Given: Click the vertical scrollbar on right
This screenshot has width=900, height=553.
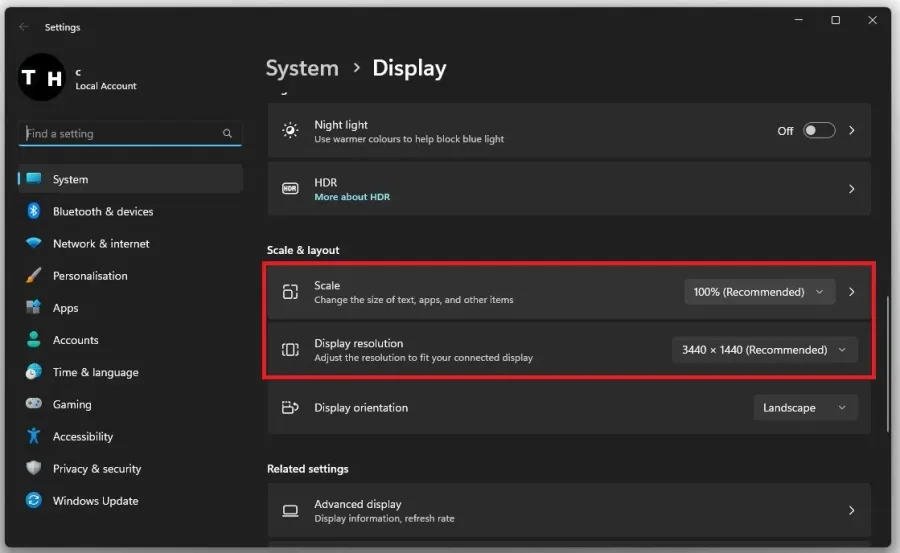Looking at the screenshot, I should (887, 365).
